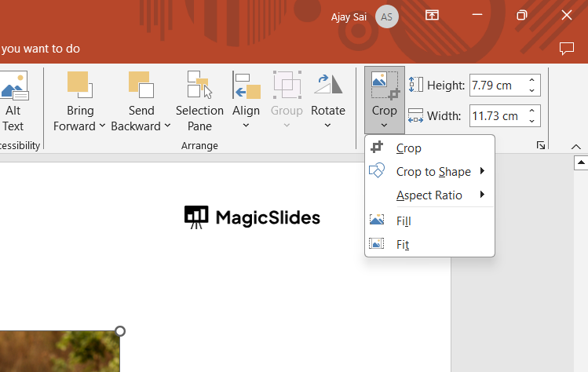Click the Crop picture icon in ribbon
588x372 pixels.
tap(384, 85)
